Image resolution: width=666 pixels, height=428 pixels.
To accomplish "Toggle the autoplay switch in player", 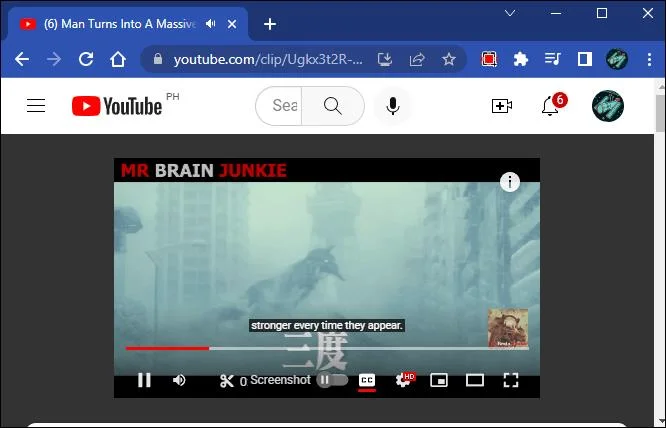I will pos(332,380).
